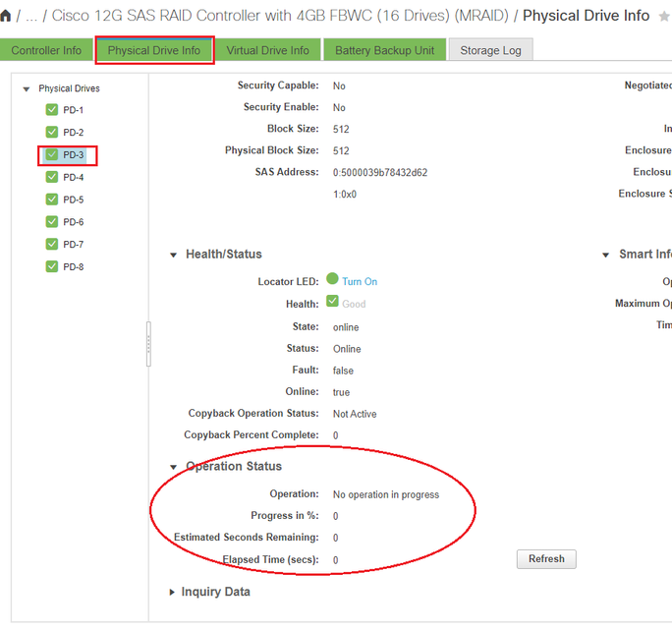Click the Physical Block Size value 512
Viewport: 672px width, 630px height.
coord(341,151)
